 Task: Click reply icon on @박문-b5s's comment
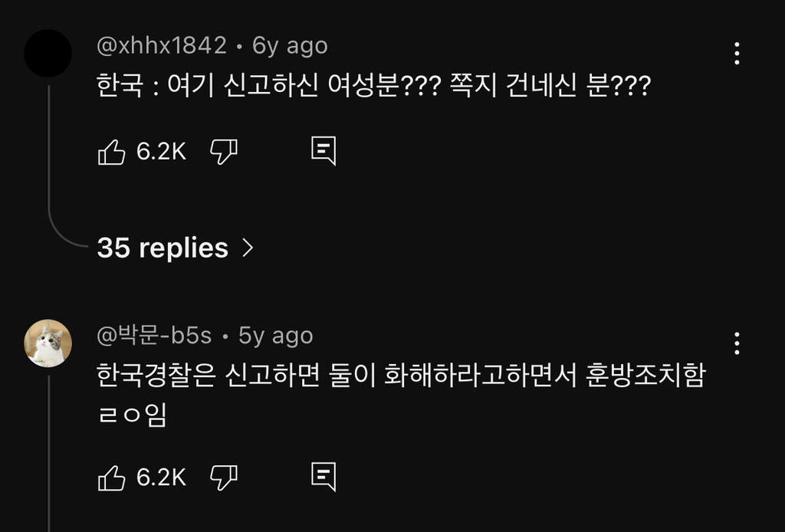click(x=323, y=477)
